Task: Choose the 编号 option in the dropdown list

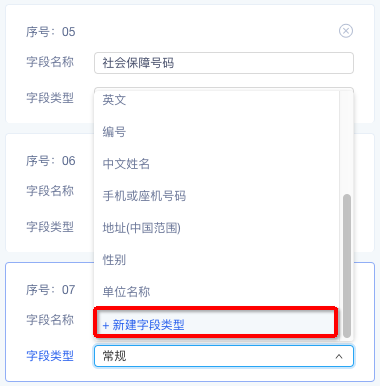Action: (x=216, y=132)
